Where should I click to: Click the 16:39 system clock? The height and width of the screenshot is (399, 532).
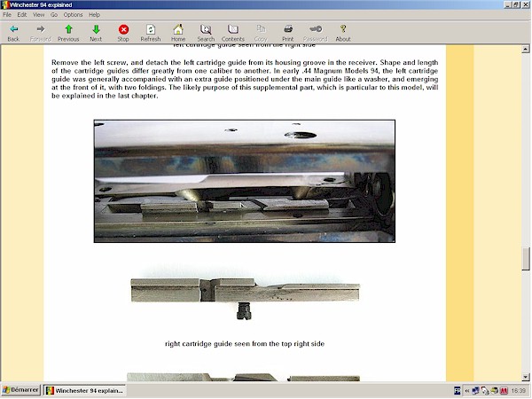coord(519,391)
